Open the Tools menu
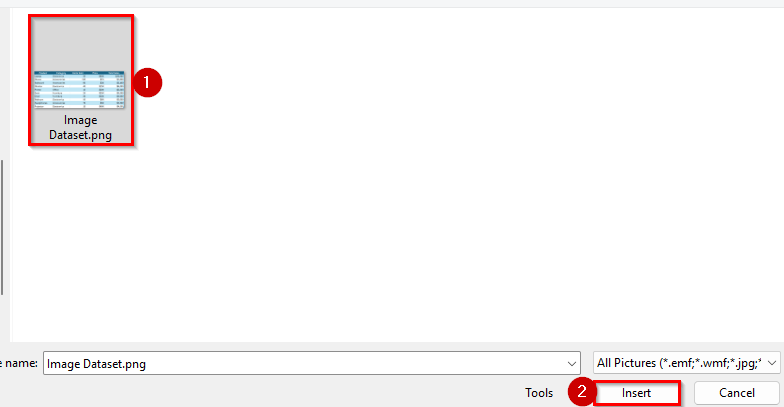784x407 pixels. point(538,393)
